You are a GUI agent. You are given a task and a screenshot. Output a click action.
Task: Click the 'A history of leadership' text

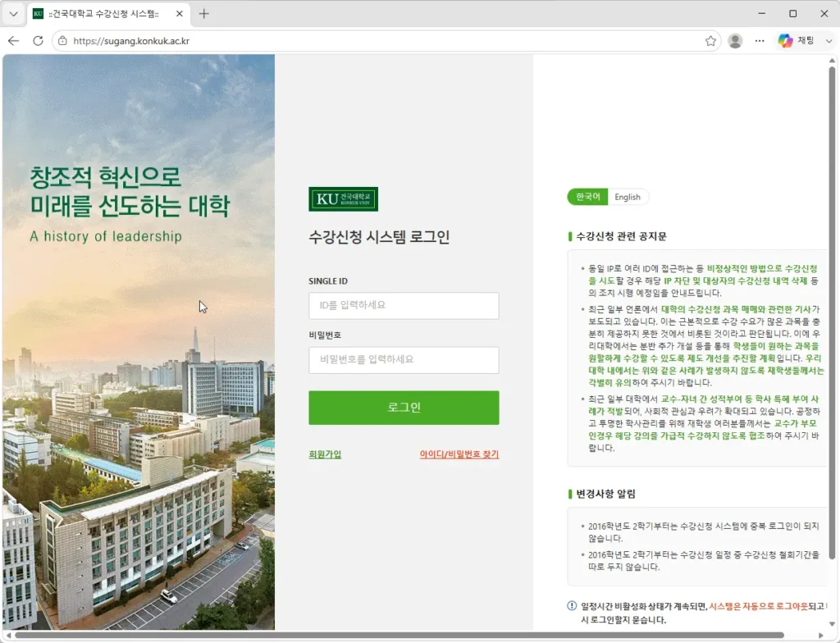pyautogui.click(x=106, y=236)
